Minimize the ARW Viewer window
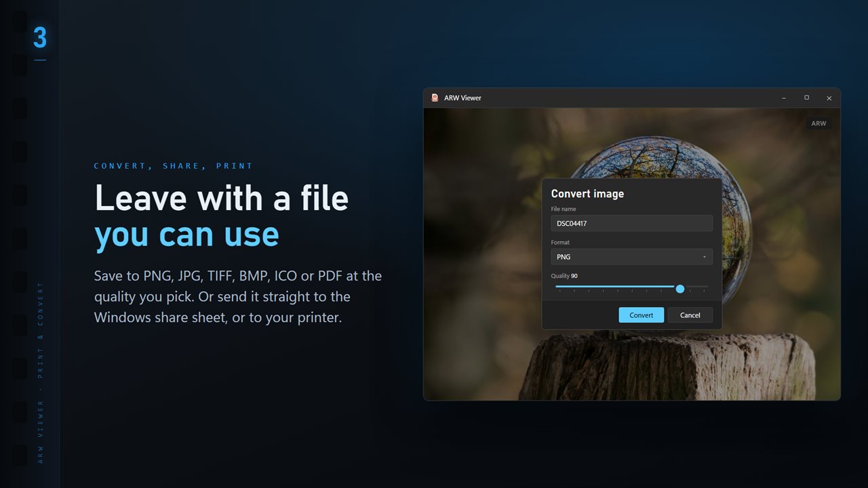The image size is (868, 488). pyautogui.click(x=784, y=98)
